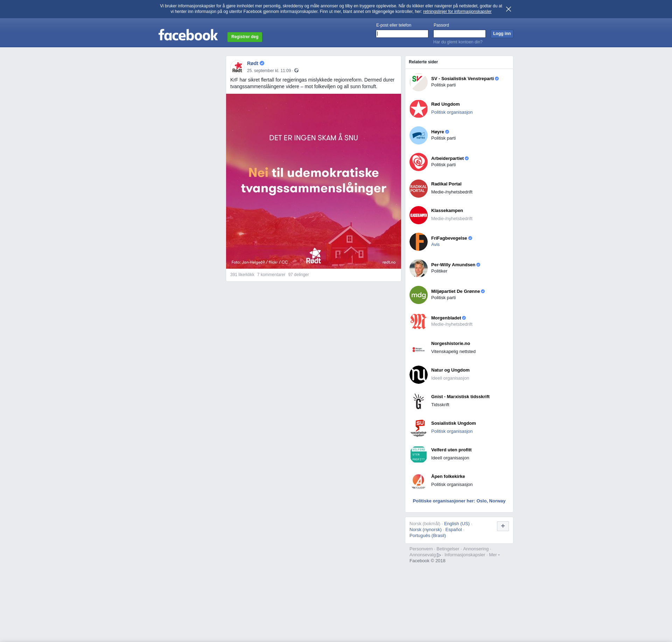
Task: Open SV - Sosialistisk Venstreparti name link
Action: [462, 79]
